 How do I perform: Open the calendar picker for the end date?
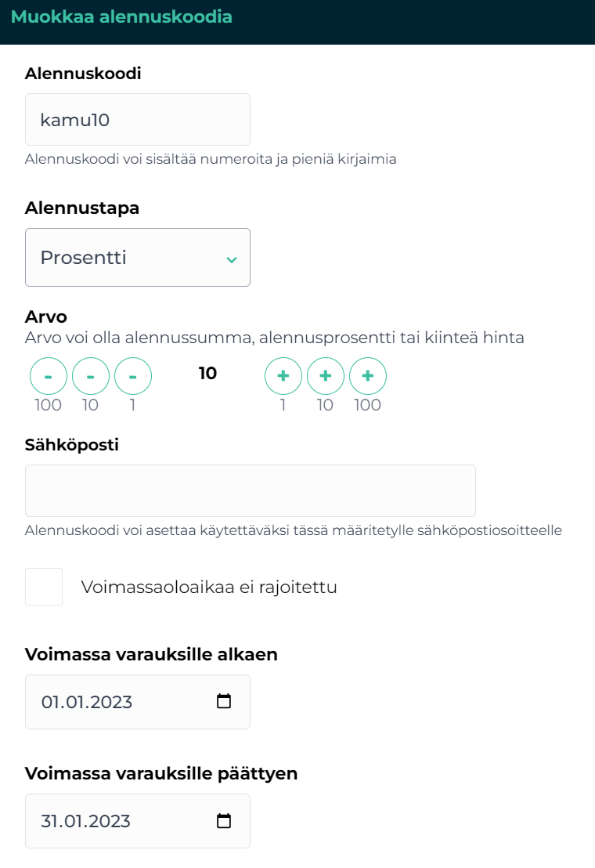coord(224,821)
